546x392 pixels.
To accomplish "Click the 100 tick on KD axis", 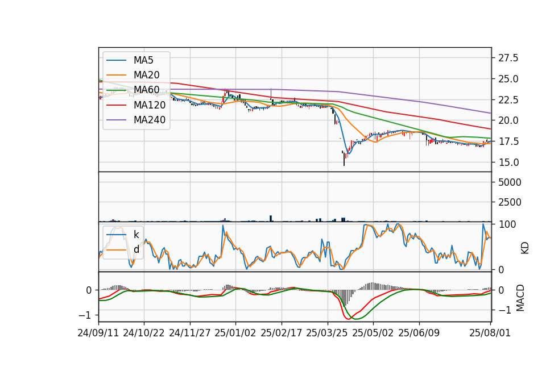I will (x=507, y=224).
